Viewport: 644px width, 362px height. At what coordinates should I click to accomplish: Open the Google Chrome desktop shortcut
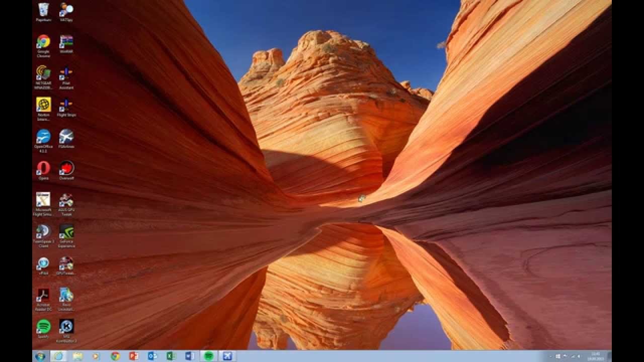point(43,46)
